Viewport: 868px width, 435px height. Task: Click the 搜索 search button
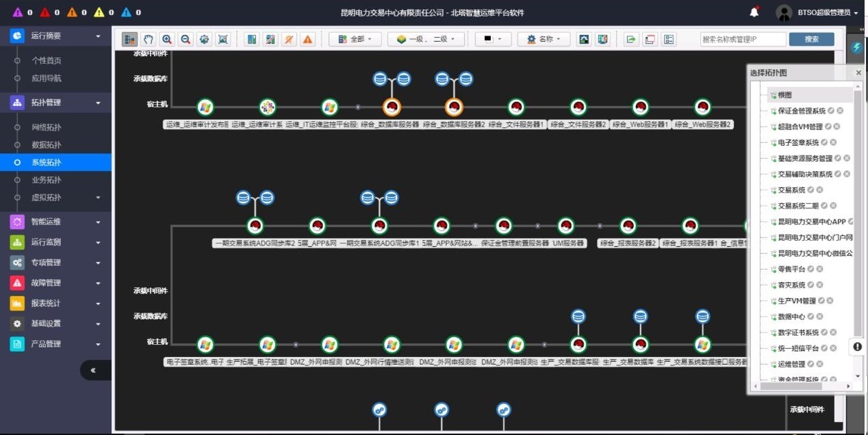811,40
